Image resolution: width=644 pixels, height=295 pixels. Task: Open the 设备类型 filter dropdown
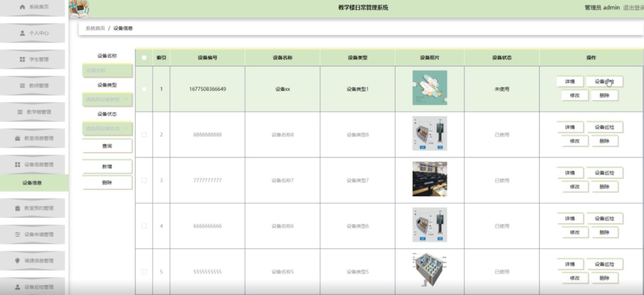[107, 100]
